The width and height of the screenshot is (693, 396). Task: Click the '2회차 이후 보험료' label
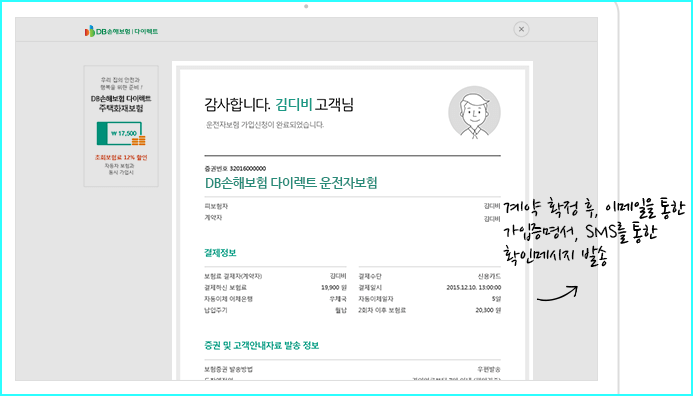click(382, 311)
